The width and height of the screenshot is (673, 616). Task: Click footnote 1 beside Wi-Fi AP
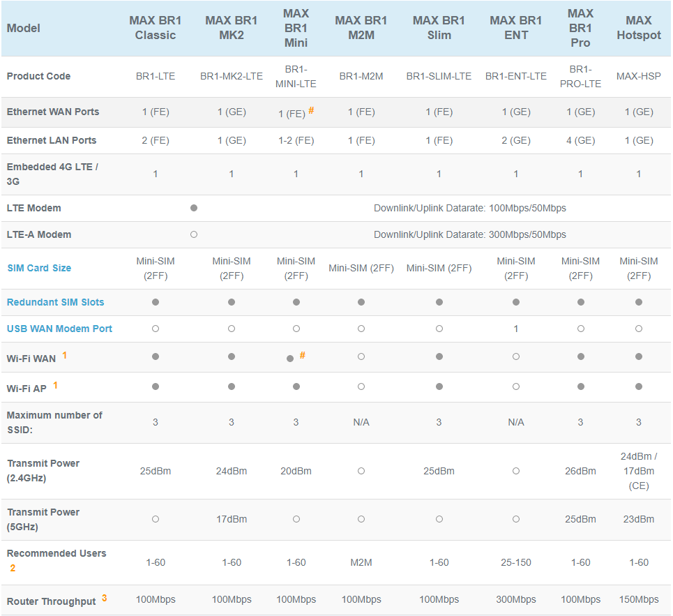[x=56, y=385]
